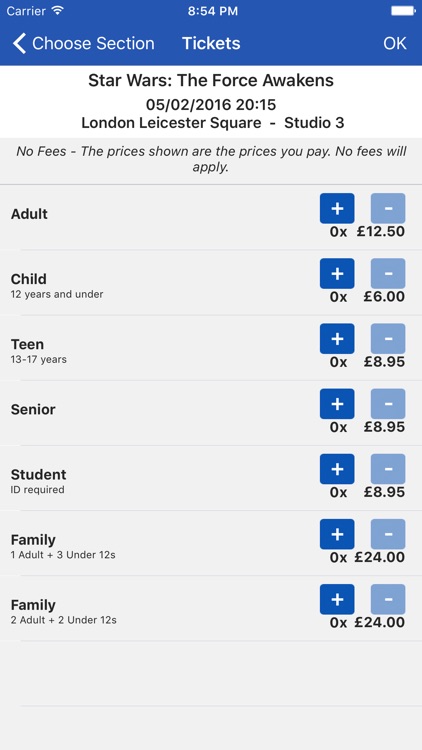This screenshot has height=750, width=422.
Task: Remove Family 1 Adult + 3 Under 12s ticket
Action: pyautogui.click(x=388, y=534)
